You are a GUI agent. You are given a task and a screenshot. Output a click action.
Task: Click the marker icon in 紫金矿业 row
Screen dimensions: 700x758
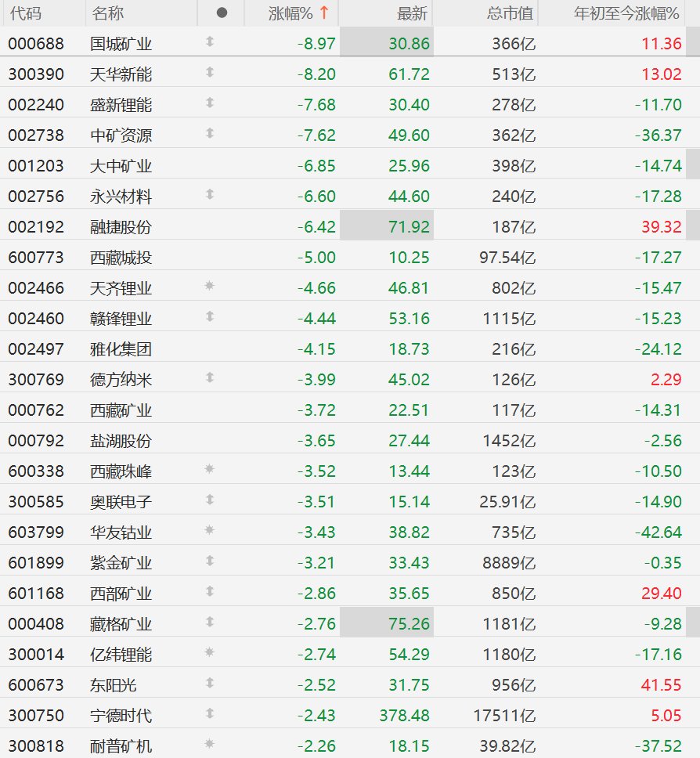(x=210, y=561)
